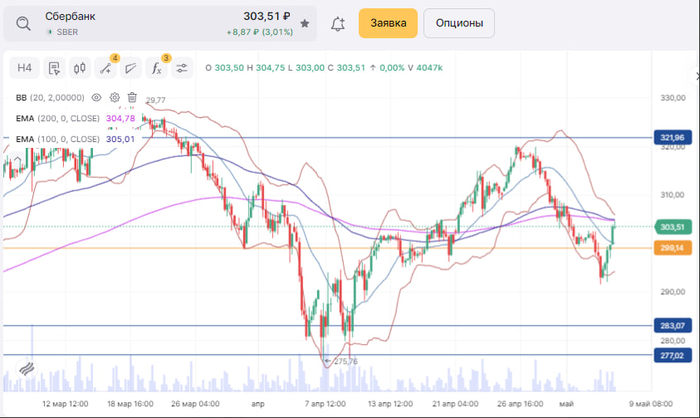Viewport: 700px width, 418px height.
Task: Change chart type with candlestick icon
Action: [80, 68]
